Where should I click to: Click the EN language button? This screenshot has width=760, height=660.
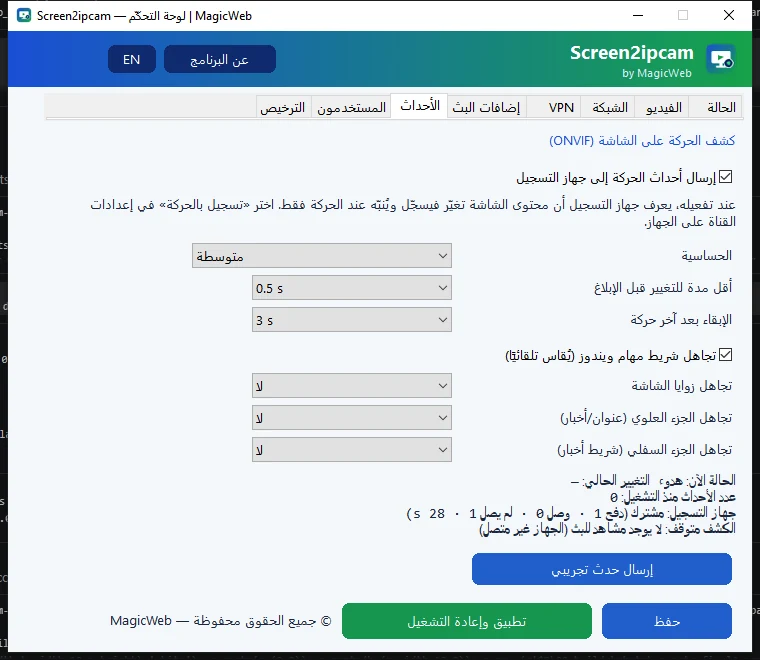[x=132, y=59]
